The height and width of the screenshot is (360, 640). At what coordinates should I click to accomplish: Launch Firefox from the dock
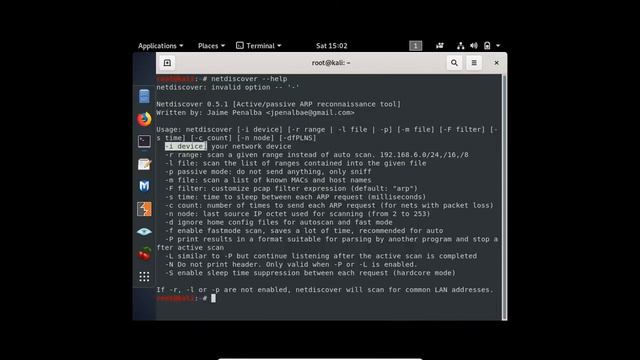[x=144, y=119]
